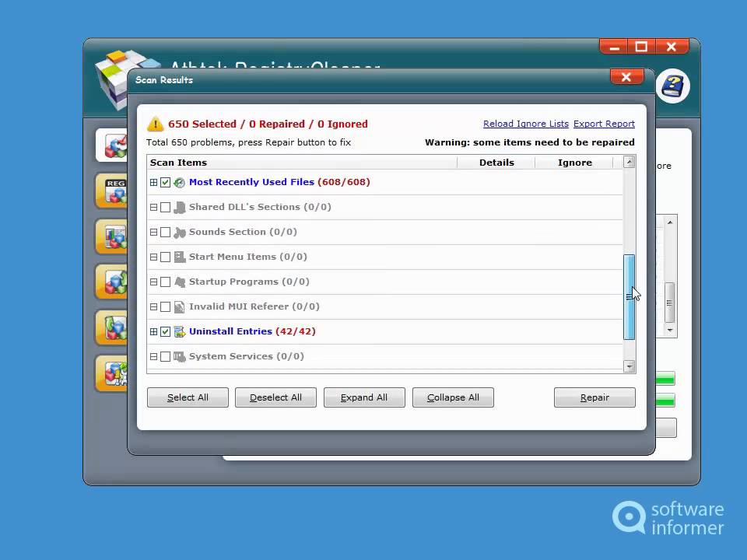This screenshot has height=560, width=747.
Task: Click the Shared DLL's Sections category icon
Action: point(179,207)
